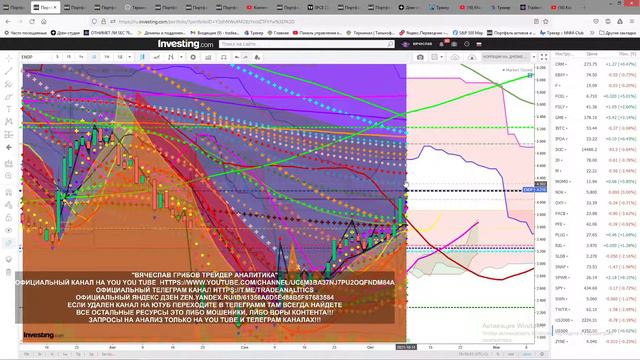Image resolution: width=640 pixels, height=360 pixels.
Task: Toggle lock all drawing tools
Action: coord(9,218)
